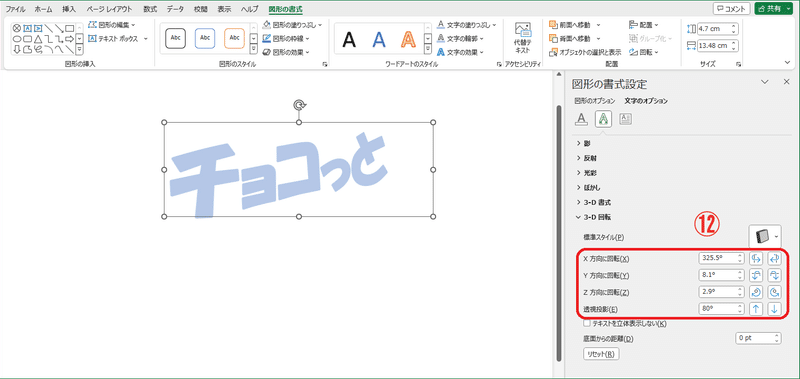
Task: Select the Text Effects pane icon
Action: (603, 119)
